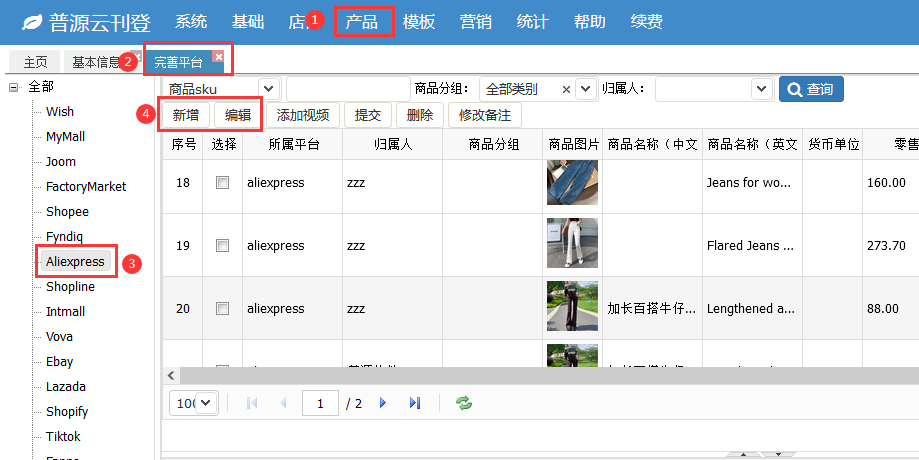Select Joom in the platform tree
This screenshot has height=460, width=919.
[x=61, y=162]
